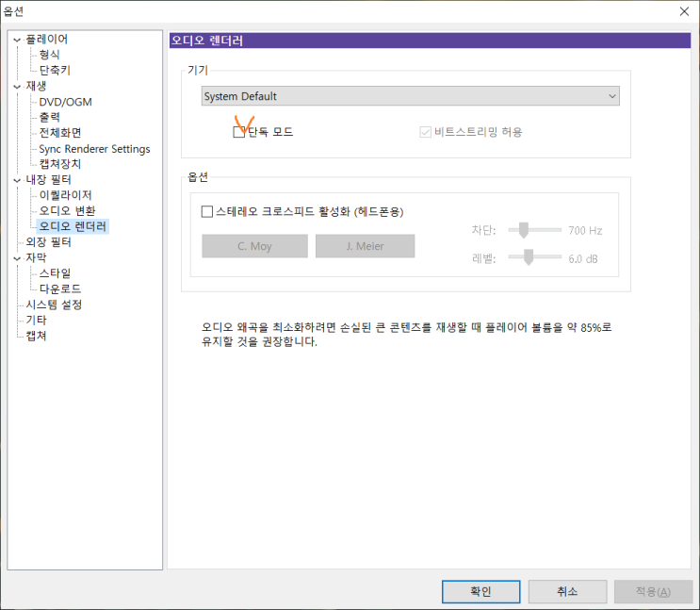Click the 적용(A) apply button
This screenshot has height=610, width=700.
[x=653, y=592]
